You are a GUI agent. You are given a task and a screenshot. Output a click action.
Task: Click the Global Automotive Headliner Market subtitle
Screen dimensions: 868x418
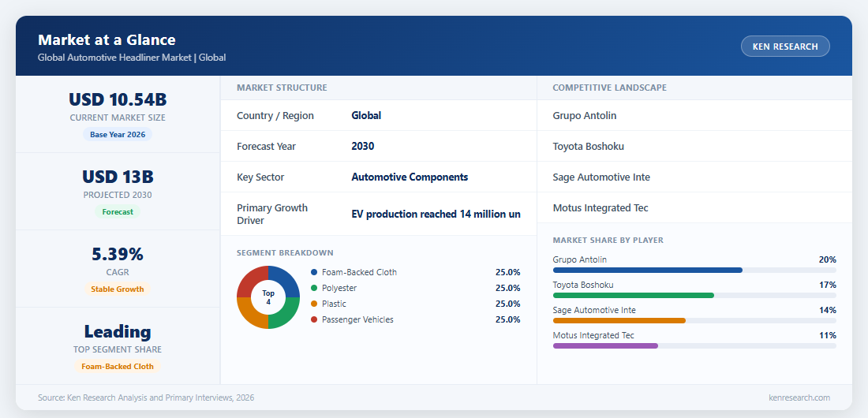coord(132,58)
